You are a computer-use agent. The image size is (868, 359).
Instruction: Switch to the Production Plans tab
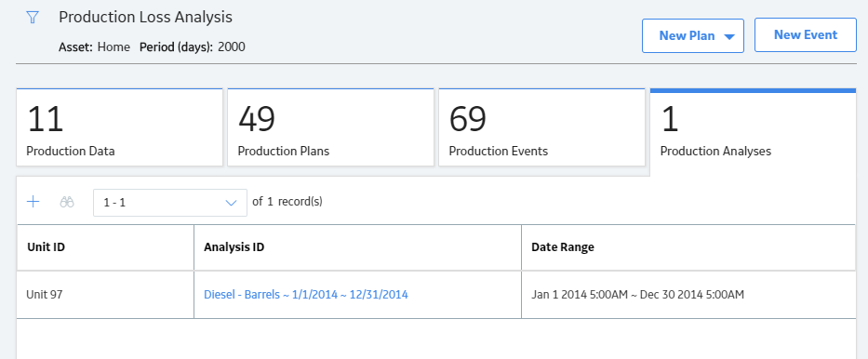pos(330,127)
